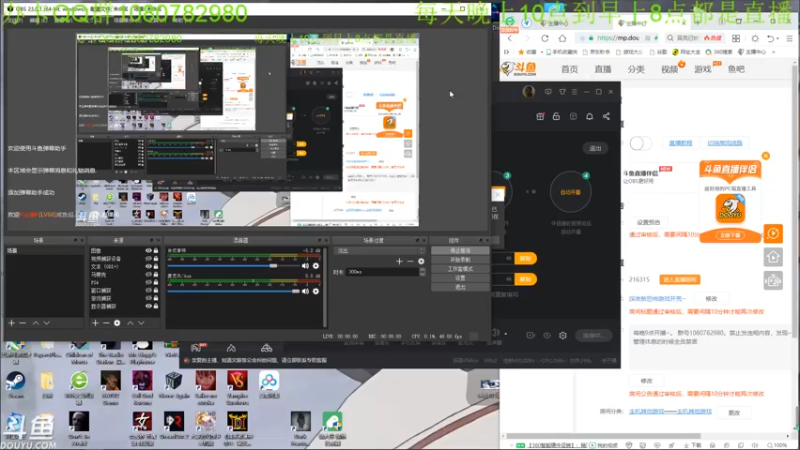800x450 pixels.
Task: Flip the white toggle switch on Douyu page
Action: [640, 143]
